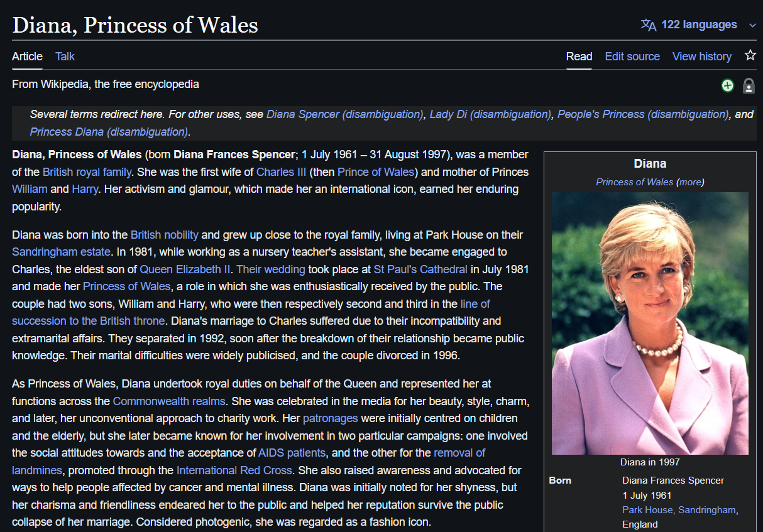
Task: Open Park House, Sandringham link in infobox
Action: click(x=679, y=510)
